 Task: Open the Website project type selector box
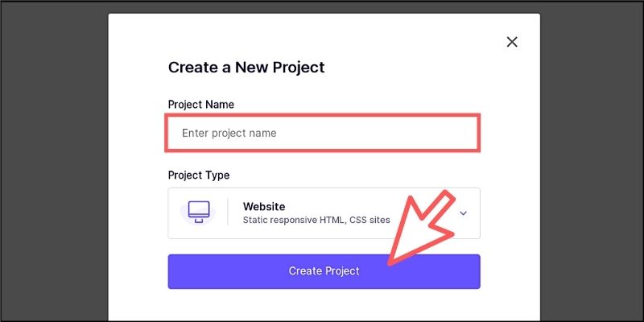324,213
